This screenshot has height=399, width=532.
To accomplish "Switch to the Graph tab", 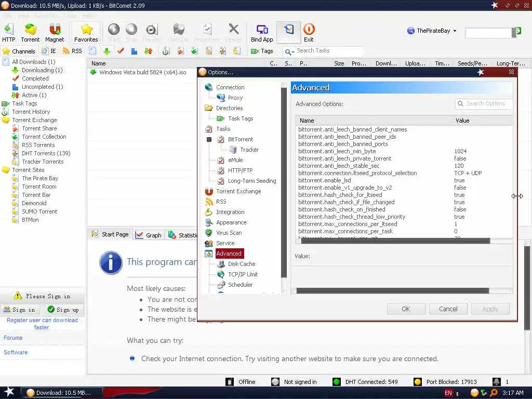I will [149, 235].
